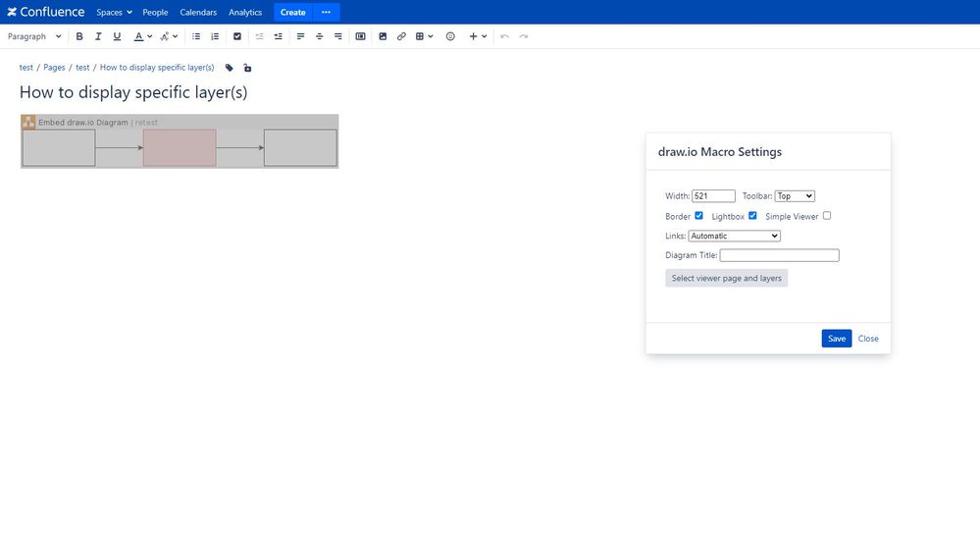Screen dimensions: 980x533
Task: Click the Create button
Action: 292,12
